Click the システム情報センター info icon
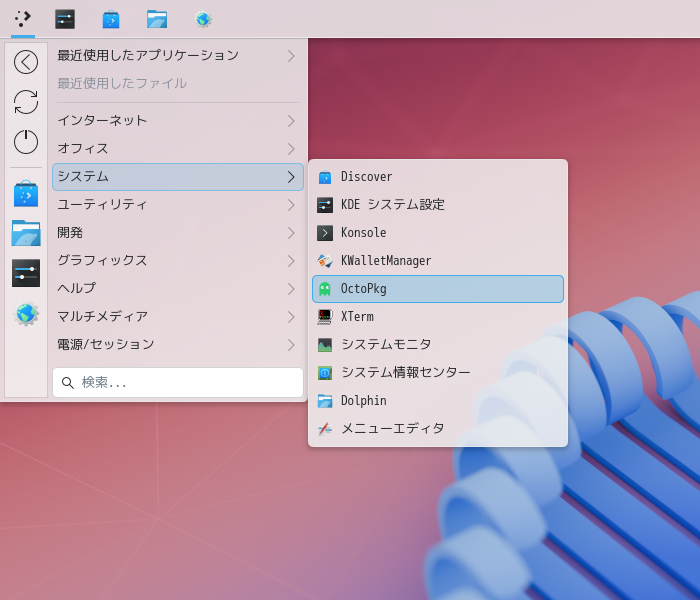Image resolution: width=700 pixels, height=600 pixels. tap(325, 373)
